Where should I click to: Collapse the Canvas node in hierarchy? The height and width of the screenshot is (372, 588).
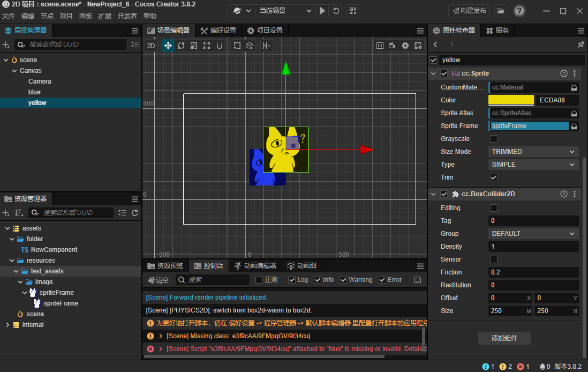point(14,71)
